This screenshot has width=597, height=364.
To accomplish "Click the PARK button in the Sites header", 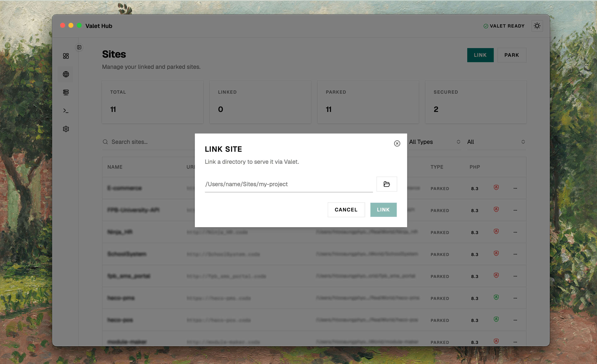I will [512, 55].
